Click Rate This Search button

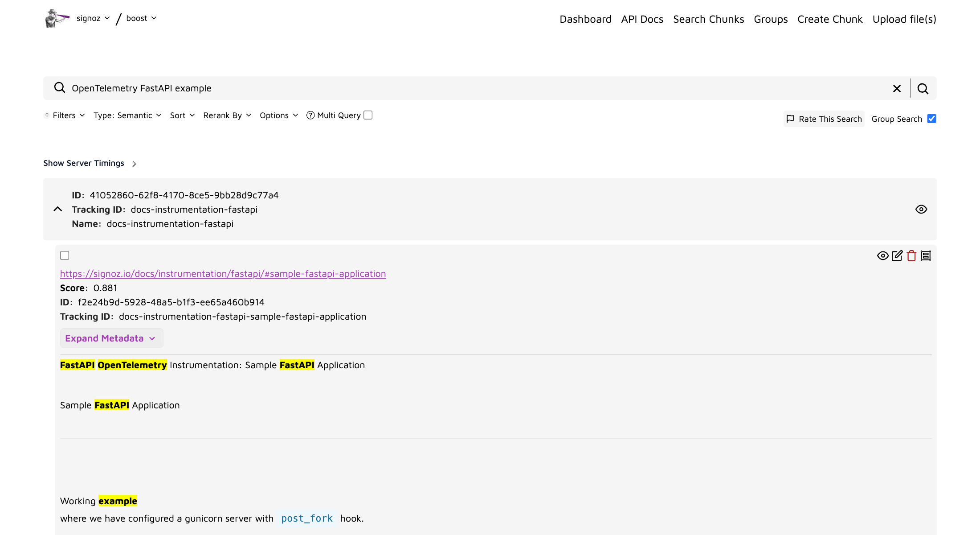click(824, 119)
